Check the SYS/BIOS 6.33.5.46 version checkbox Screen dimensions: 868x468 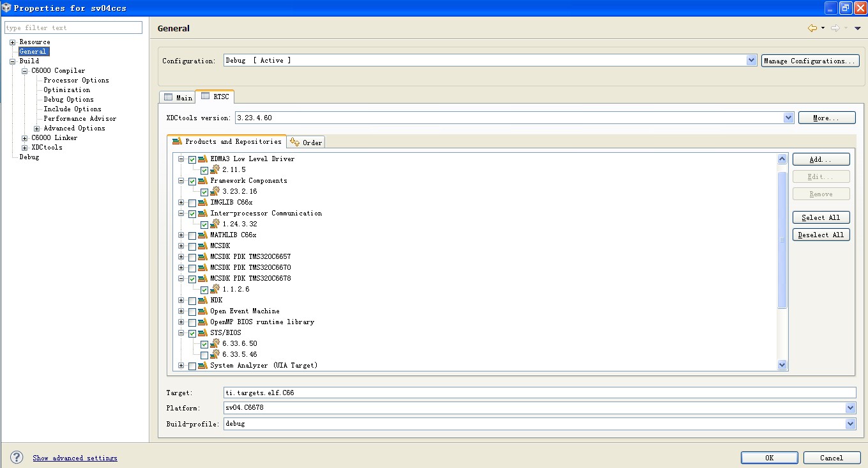[x=204, y=355]
